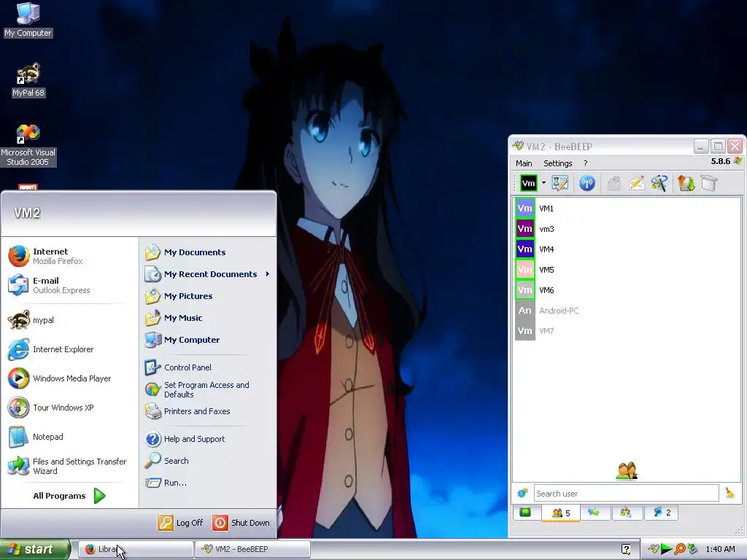Click the orange magnifier icon in system tray
This screenshot has height=560, width=747.
tap(680, 549)
